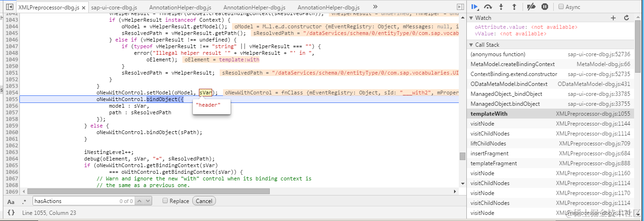Click the highlighted sVar variable

[x=206, y=93]
